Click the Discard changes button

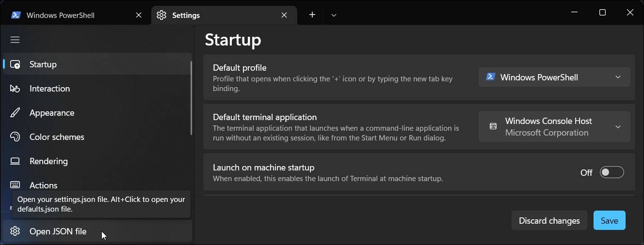point(549,220)
